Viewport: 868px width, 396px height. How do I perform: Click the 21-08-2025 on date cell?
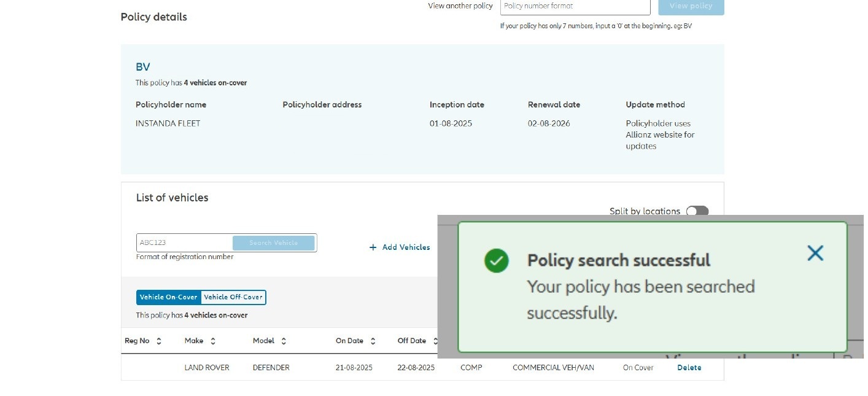(354, 368)
